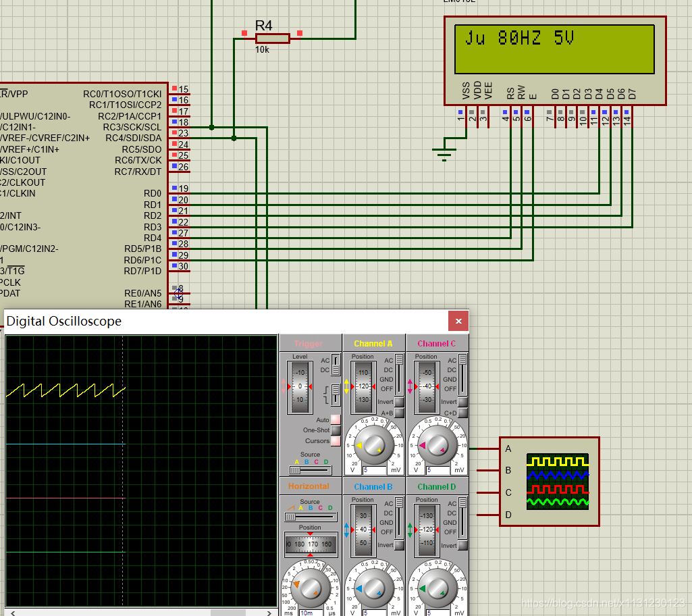Click the Trigger Level thumbwheel
The image size is (692, 616).
click(300, 387)
